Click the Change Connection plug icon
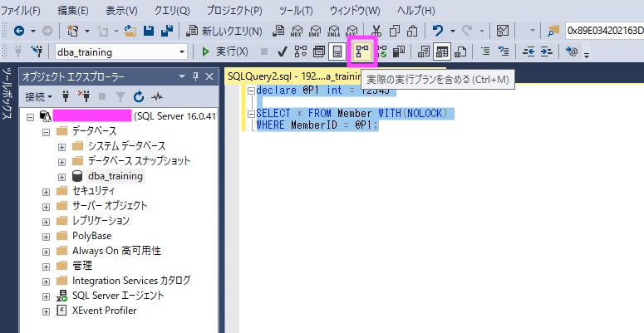Screen dimensions: 644x333 (37, 51)
